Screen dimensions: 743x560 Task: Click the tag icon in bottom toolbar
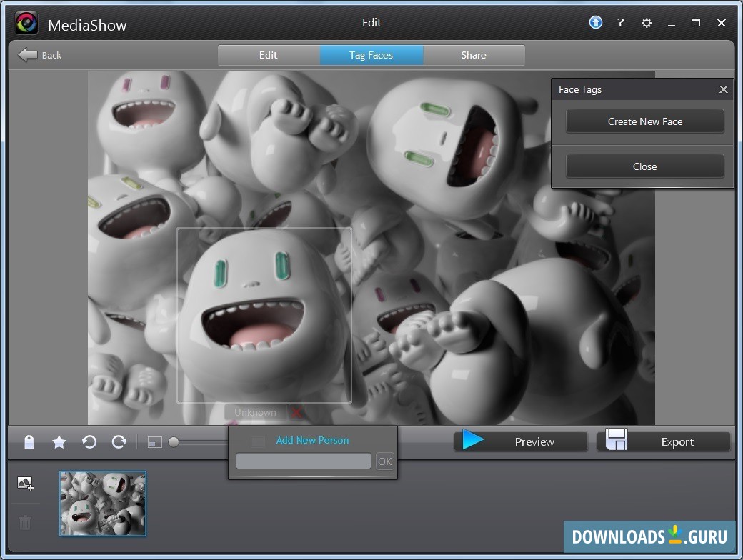(x=29, y=442)
